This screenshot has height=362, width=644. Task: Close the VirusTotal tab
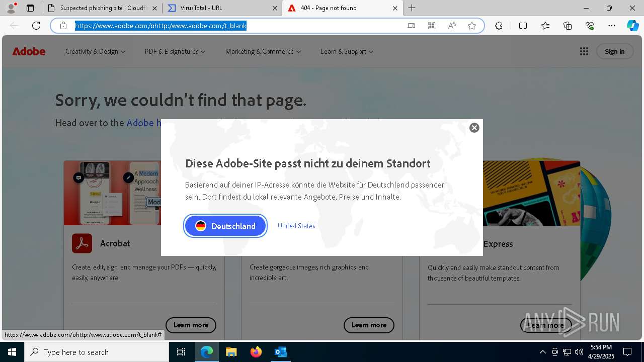click(x=275, y=8)
